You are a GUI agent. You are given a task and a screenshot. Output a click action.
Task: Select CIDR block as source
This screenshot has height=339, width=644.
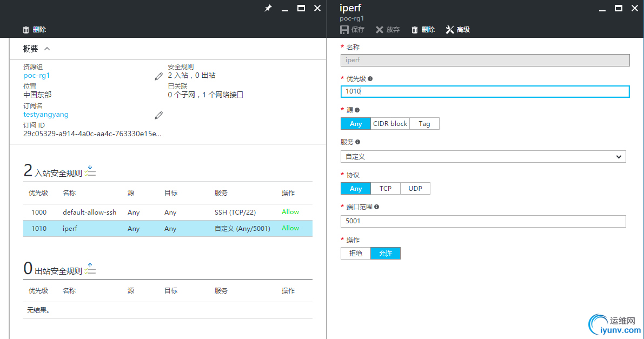(x=390, y=124)
